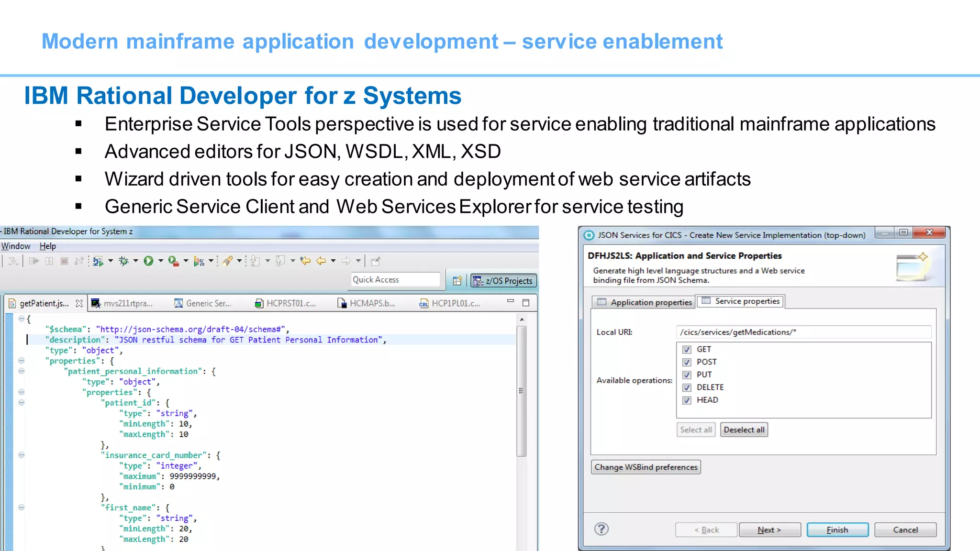Open the Help menu
Screen dimensions: 980x551
tap(48, 246)
